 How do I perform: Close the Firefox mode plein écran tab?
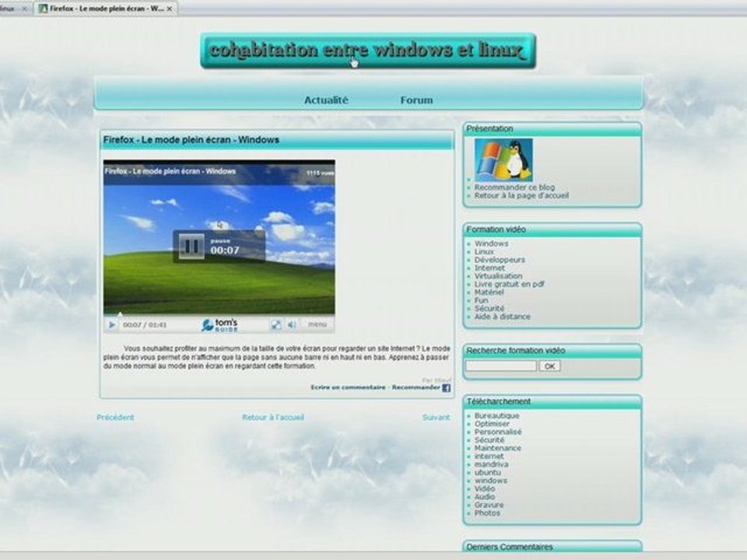point(169,9)
